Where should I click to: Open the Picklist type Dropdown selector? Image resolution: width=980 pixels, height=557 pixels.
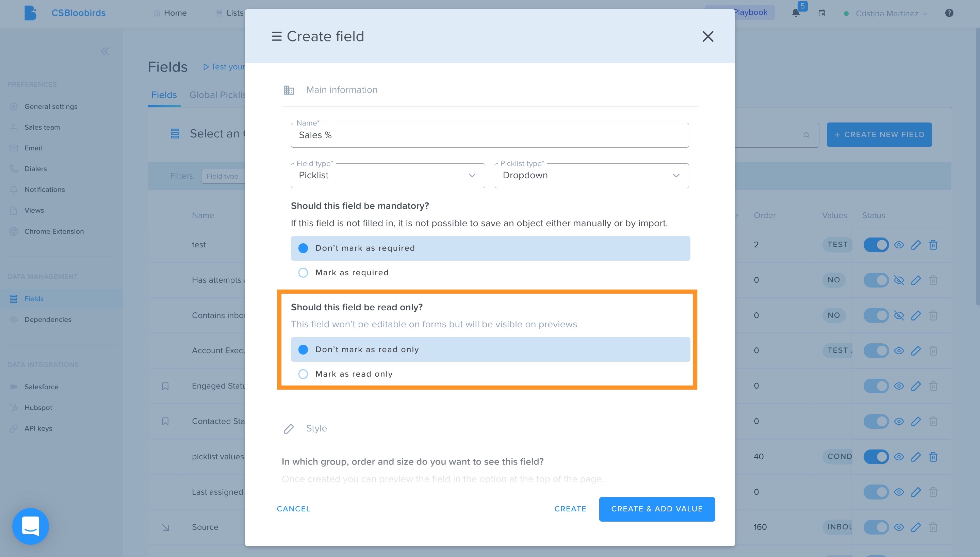click(592, 176)
